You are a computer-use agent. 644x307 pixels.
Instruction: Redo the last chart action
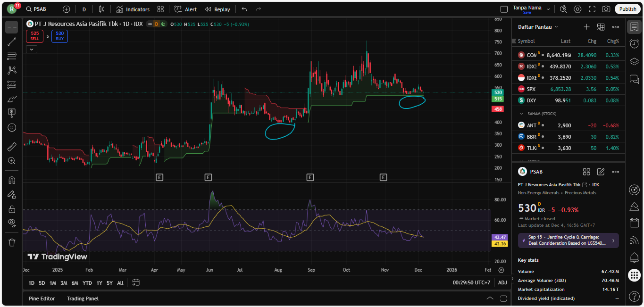[x=258, y=9]
